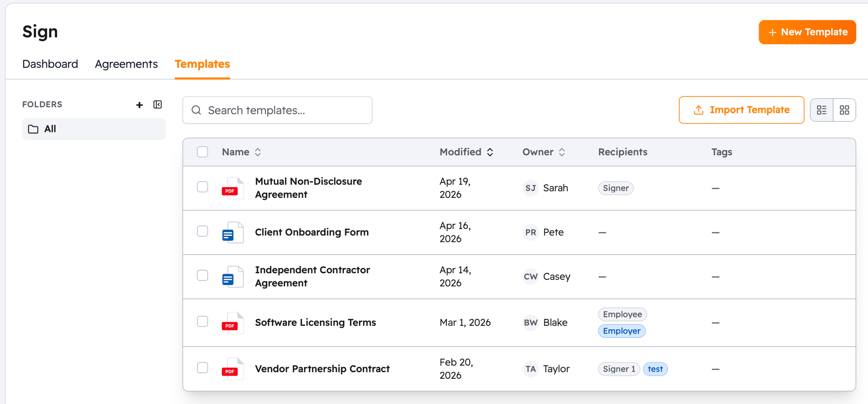The width and height of the screenshot is (868, 404).
Task: Focus the Search templates field
Action: 277,110
